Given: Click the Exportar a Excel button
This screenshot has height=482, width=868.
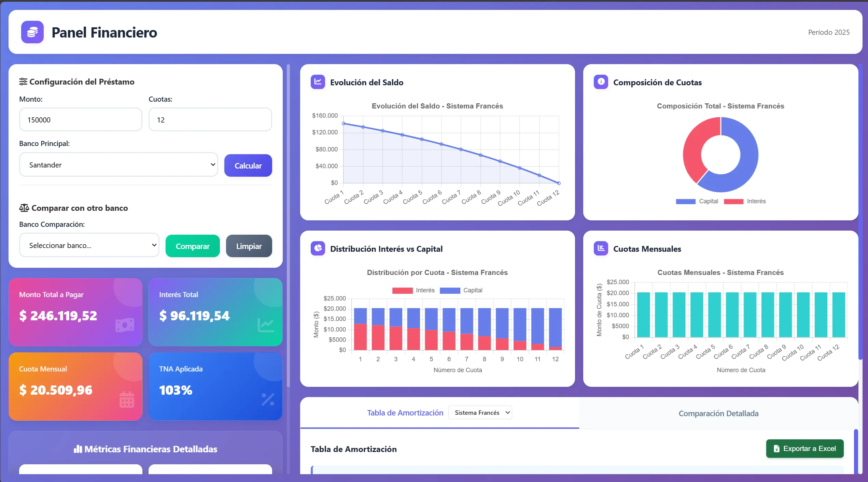Looking at the screenshot, I should (804, 449).
